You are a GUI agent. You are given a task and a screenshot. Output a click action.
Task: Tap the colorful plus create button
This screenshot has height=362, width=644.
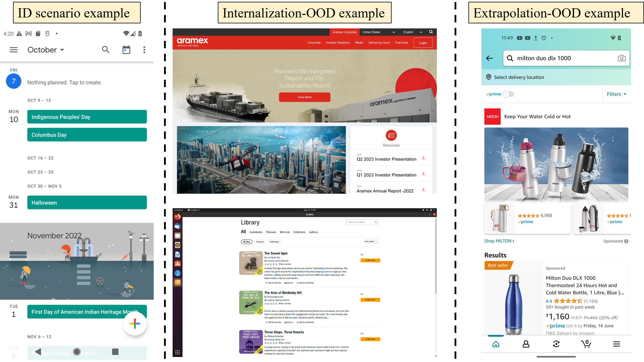point(135,324)
